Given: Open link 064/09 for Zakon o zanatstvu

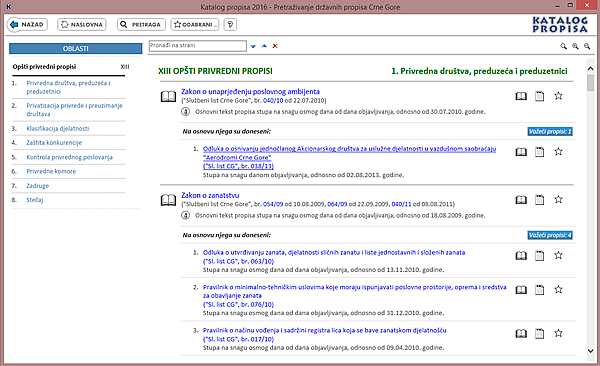Looking at the screenshot, I should tap(337, 204).
